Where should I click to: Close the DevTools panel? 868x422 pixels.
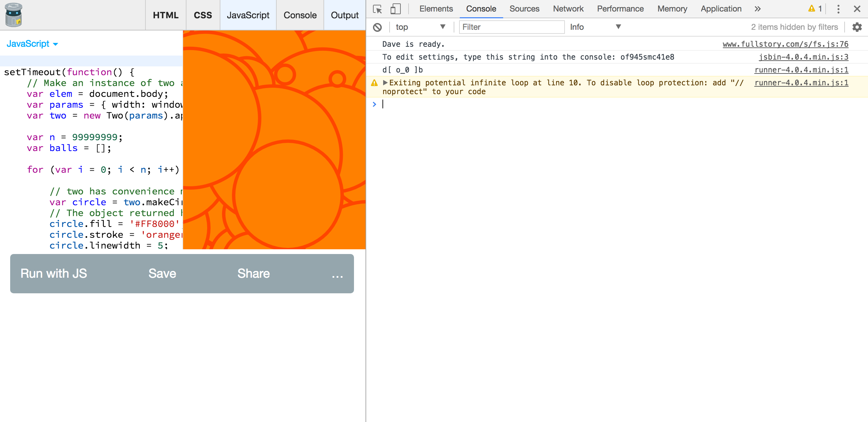pyautogui.click(x=857, y=9)
